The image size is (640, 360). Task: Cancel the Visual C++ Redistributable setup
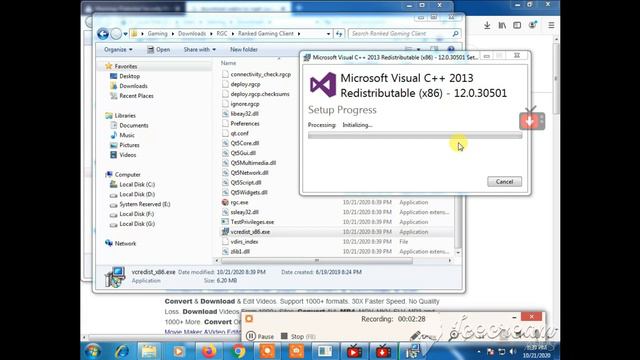[x=504, y=182]
